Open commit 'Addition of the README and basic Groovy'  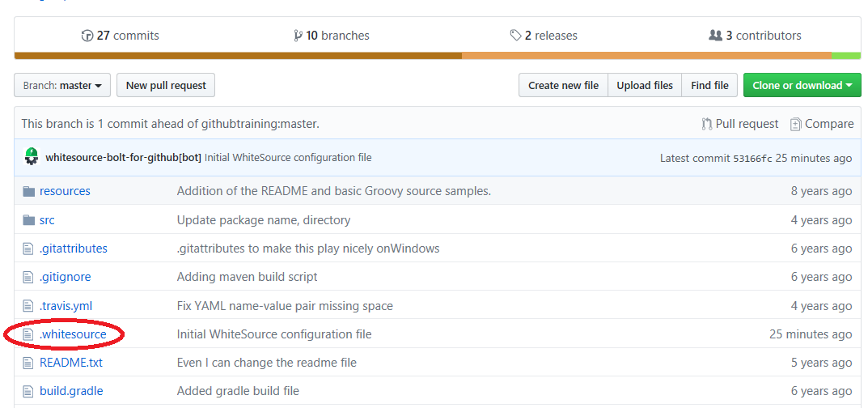tap(334, 191)
